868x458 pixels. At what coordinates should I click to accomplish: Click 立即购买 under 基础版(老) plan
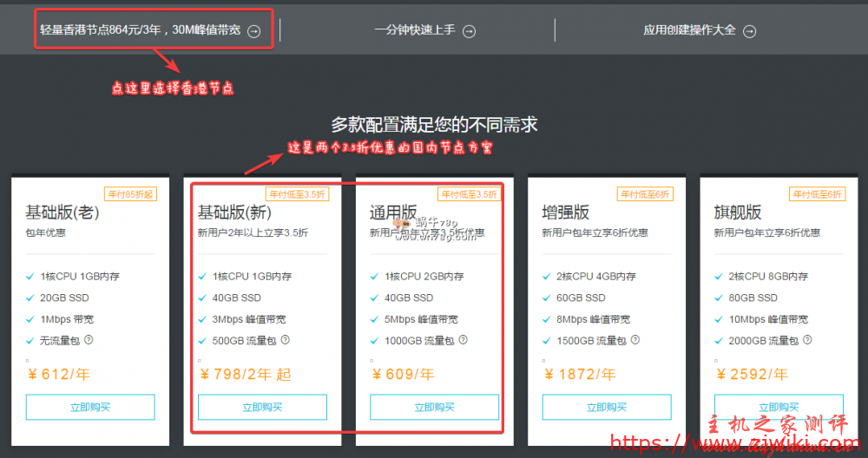(90, 407)
